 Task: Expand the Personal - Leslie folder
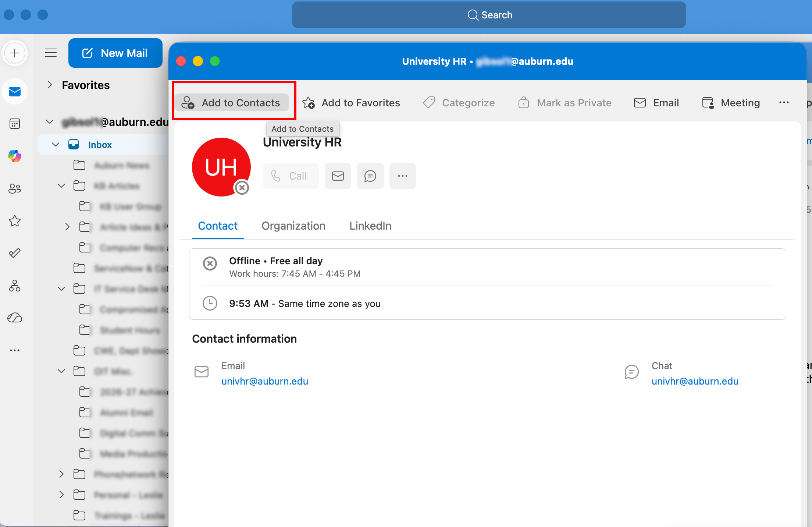coord(61,495)
